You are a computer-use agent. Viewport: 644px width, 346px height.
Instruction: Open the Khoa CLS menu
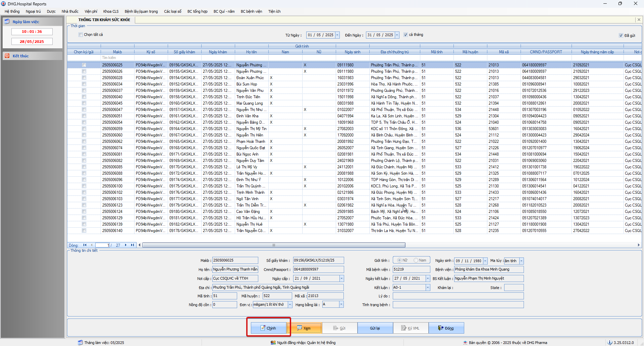(111, 11)
